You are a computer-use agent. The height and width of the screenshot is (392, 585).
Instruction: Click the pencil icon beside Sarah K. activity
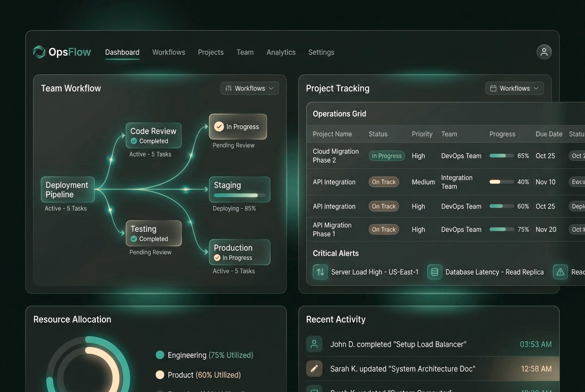(314, 368)
